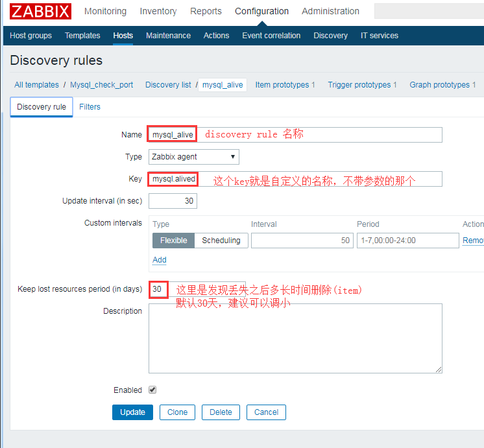
Task: Go to Hosts submenu
Action: coord(123,36)
